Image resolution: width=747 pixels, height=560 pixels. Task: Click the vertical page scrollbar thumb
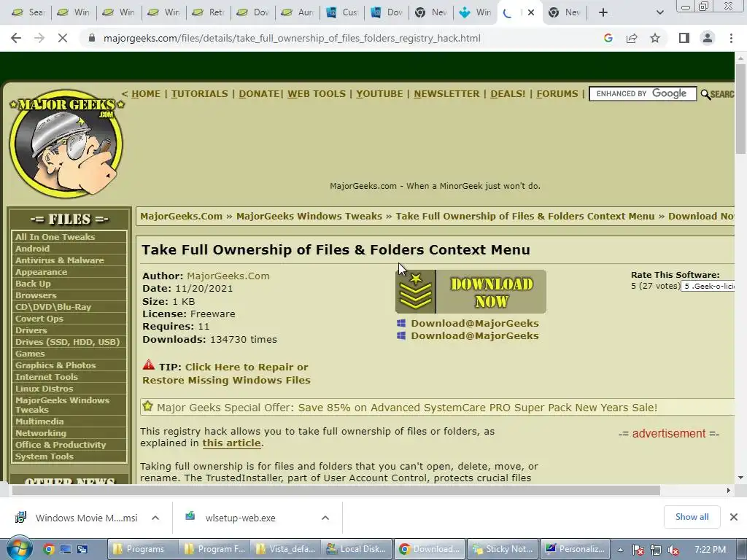(740, 109)
